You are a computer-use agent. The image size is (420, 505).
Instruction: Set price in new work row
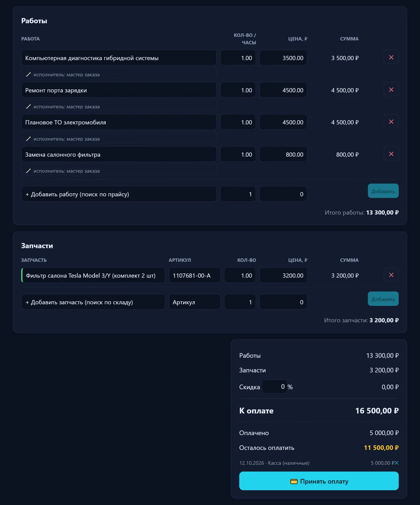coord(283,194)
